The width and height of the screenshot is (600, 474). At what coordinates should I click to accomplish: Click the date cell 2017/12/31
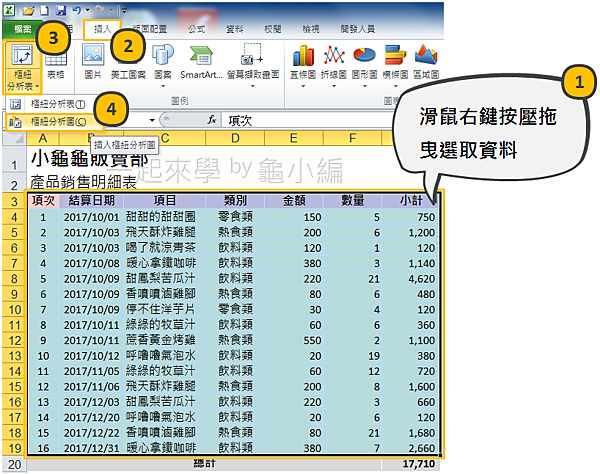91,448
